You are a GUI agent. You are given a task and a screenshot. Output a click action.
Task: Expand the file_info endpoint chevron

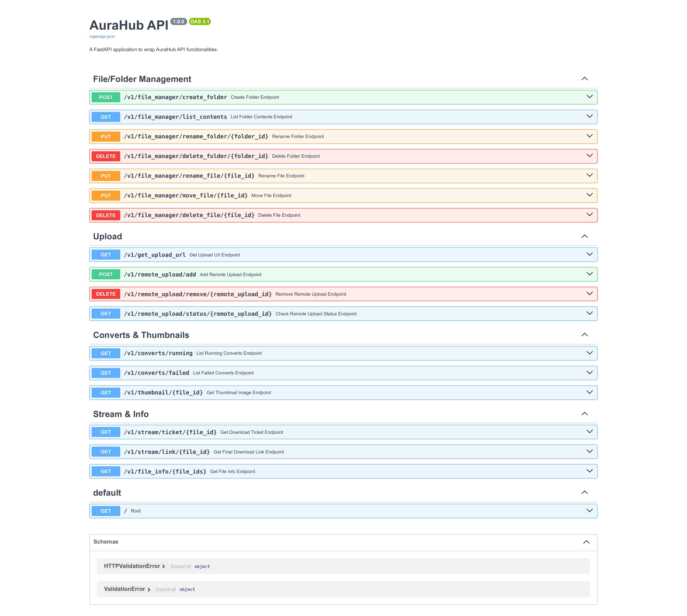(x=589, y=471)
